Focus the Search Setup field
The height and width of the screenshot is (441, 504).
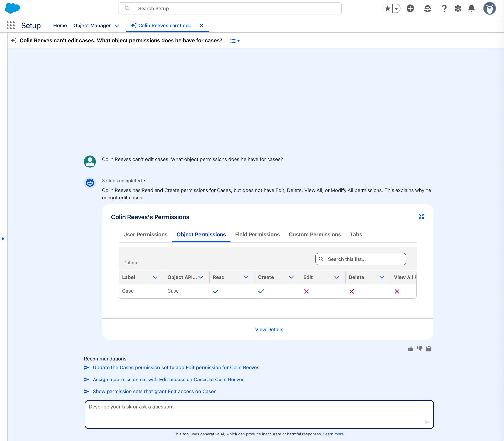[230, 8]
